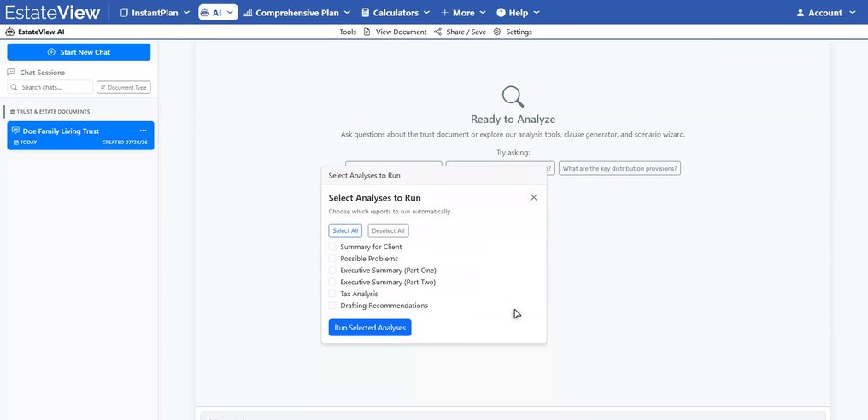Open Tools in the toolbar

pyautogui.click(x=348, y=32)
